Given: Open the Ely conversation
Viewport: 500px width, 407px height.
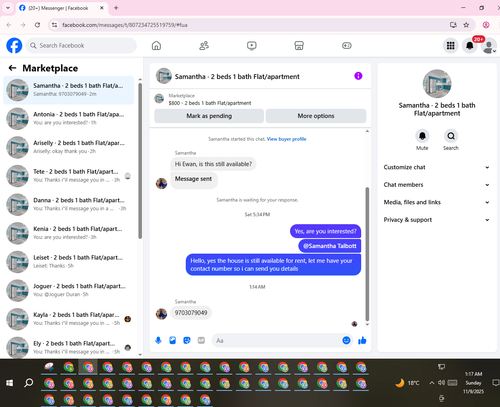Looking at the screenshot, I should (68, 347).
